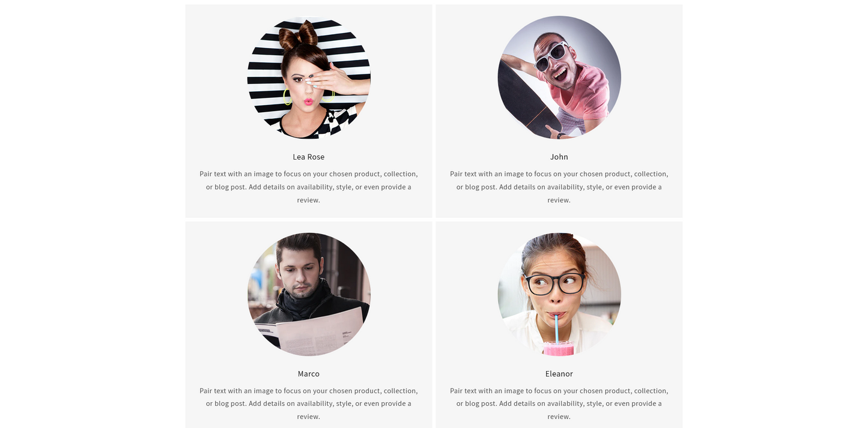Select the name heading Marco
Viewport: 868px width, 428px height.
tap(309, 373)
